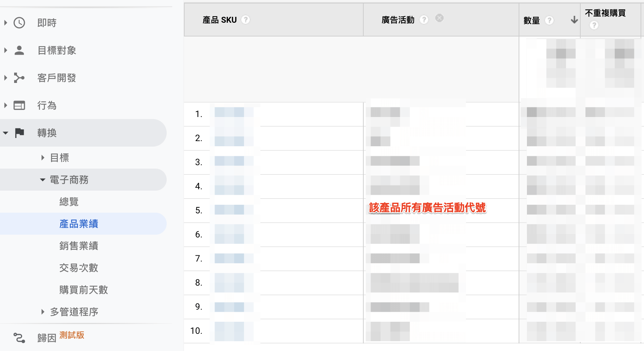Click the help icon next to 廣告活動
Viewport: 644px width, 351px height.
click(424, 20)
